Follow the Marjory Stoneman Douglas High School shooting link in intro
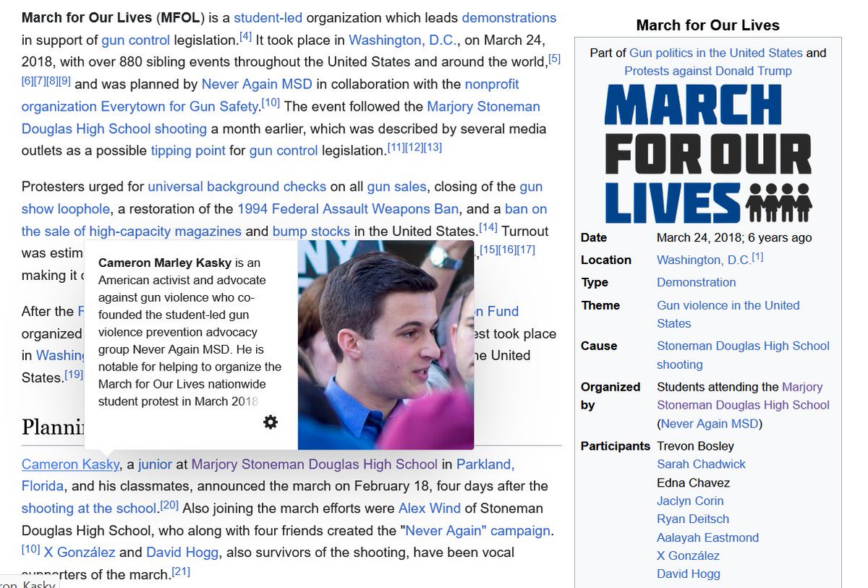This screenshot has width=868, height=588. [281, 118]
